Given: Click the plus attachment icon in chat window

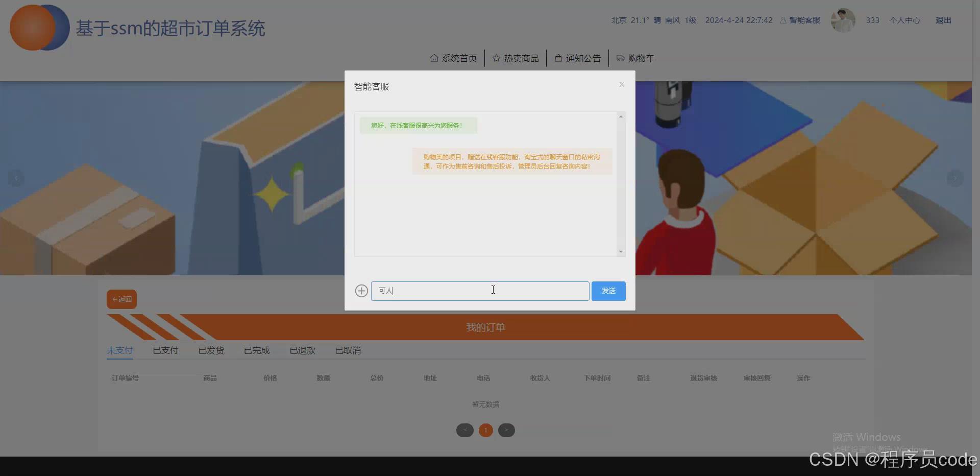Looking at the screenshot, I should click(361, 291).
